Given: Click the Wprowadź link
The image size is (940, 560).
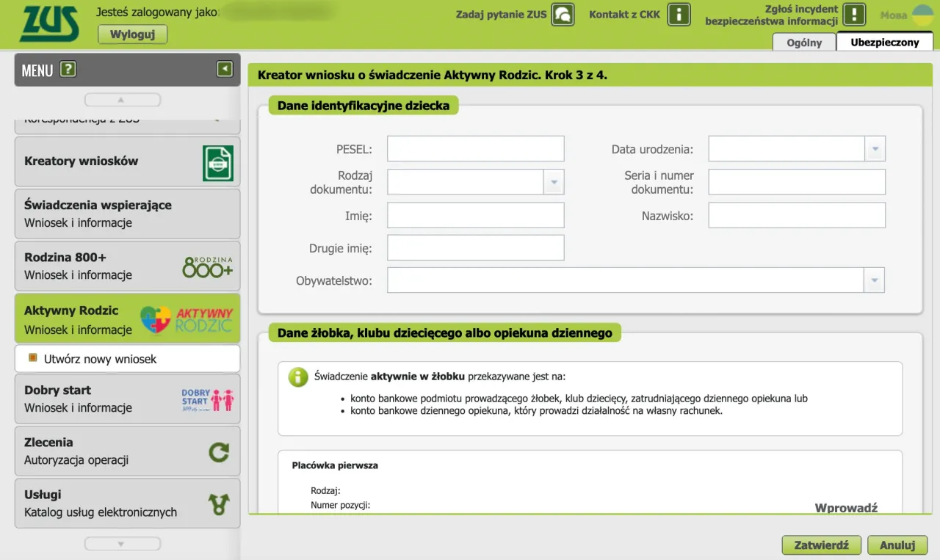Looking at the screenshot, I should point(846,507).
